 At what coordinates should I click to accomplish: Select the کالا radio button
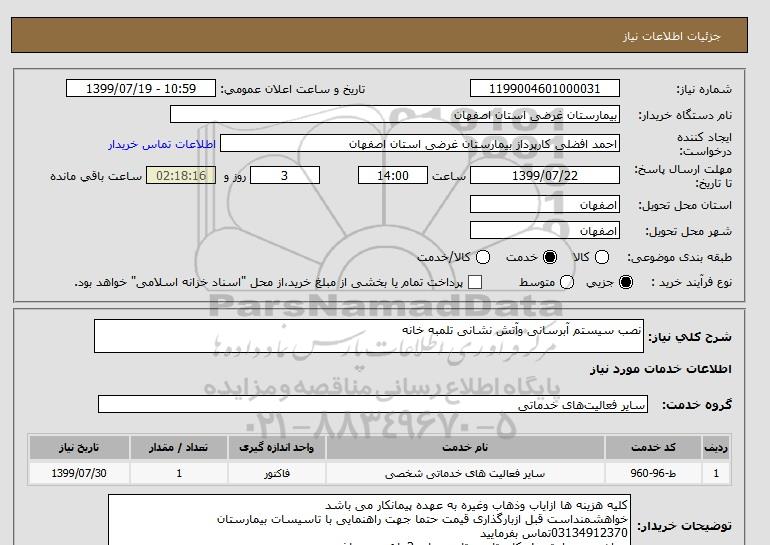click(602, 257)
